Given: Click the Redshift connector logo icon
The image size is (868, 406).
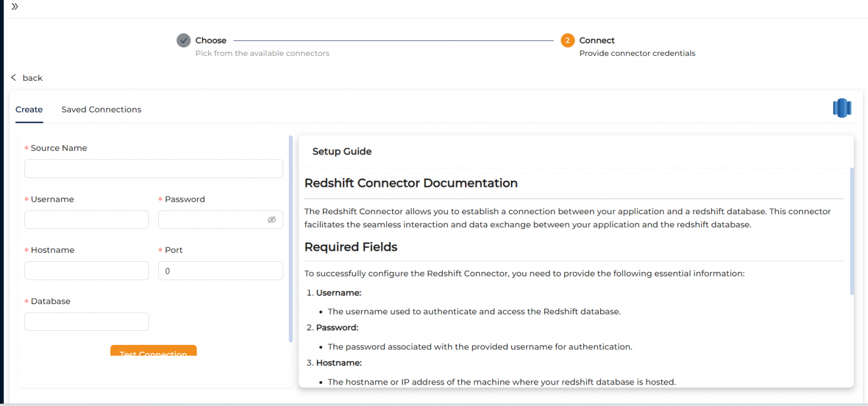Looking at the screenshot, I should coord(841,107).
